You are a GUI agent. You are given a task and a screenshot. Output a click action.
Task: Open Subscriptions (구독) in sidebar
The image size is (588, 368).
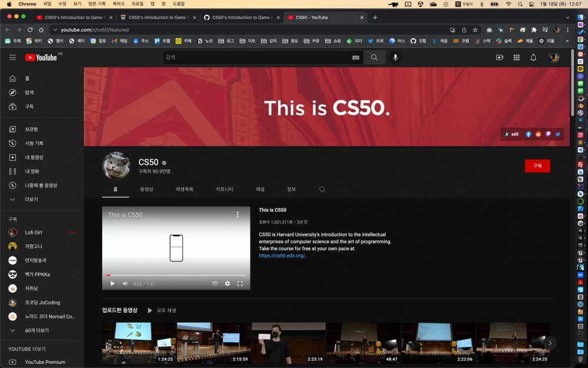tap(42, 107)
